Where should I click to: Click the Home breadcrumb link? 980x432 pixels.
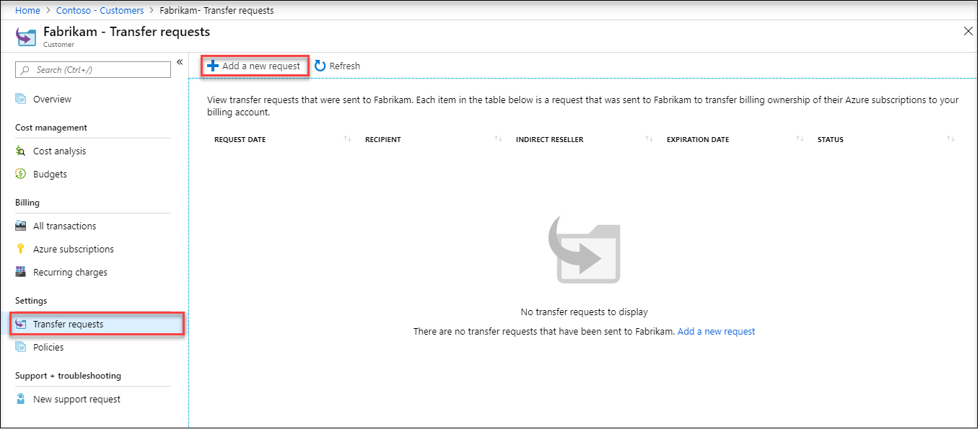coord(27,10)
